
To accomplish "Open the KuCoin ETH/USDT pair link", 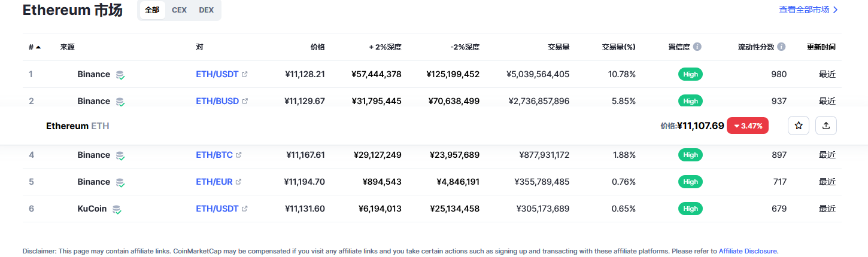I will [x=217, y=209].
